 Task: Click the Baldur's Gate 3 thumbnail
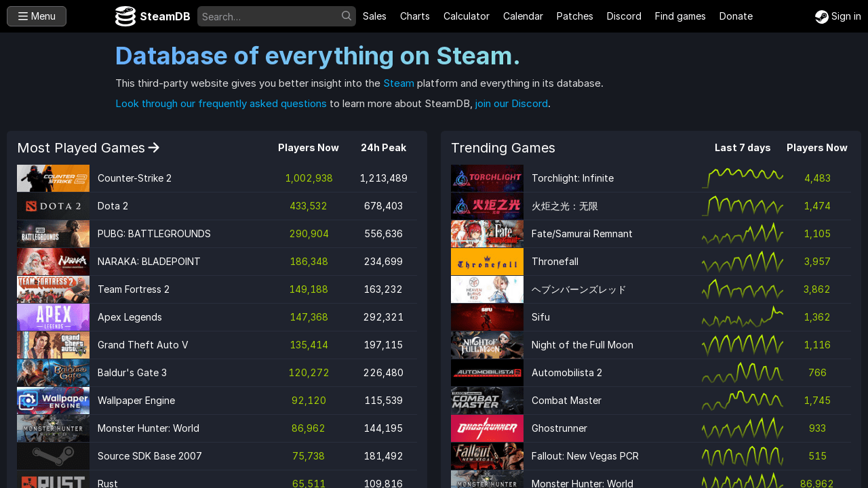53,373
